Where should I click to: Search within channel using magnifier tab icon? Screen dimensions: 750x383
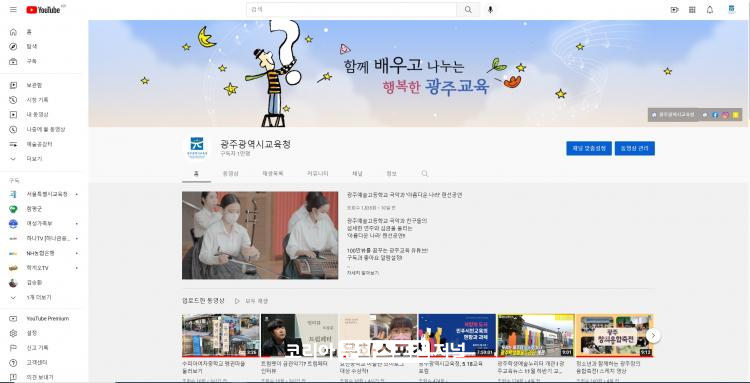coord(425,174)
